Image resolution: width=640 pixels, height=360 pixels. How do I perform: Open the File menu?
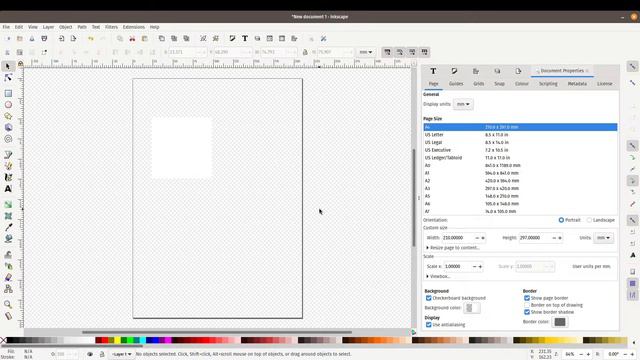[6, 27]
